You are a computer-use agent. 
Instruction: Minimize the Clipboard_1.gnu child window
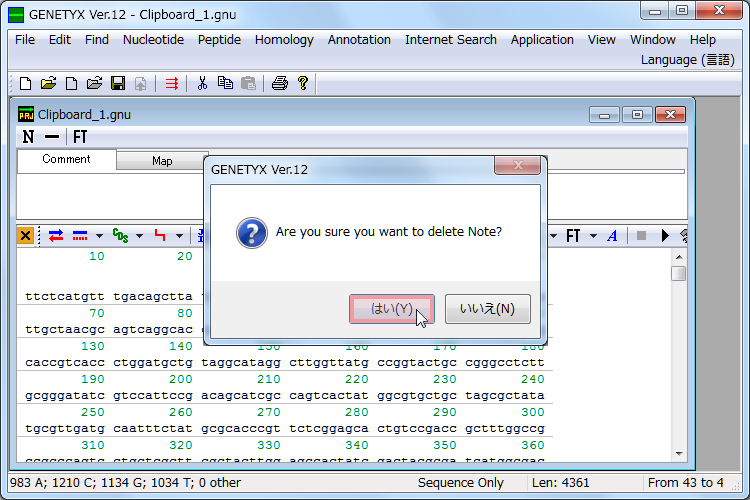[604, 115]
